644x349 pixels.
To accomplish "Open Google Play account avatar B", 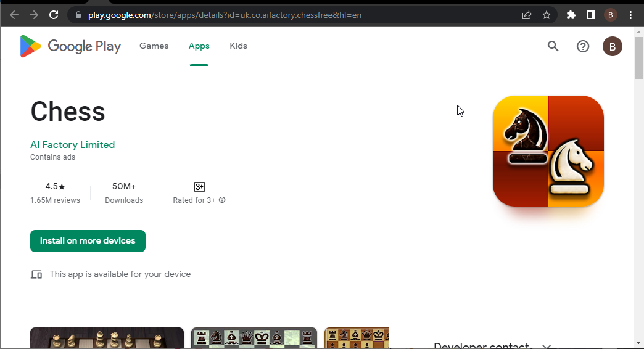I will coord(613,46).
